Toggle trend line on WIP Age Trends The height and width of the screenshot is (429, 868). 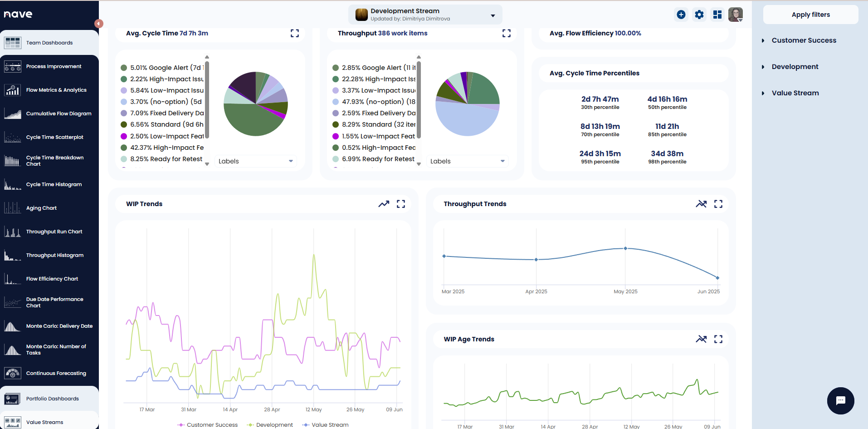pos(701,339)
